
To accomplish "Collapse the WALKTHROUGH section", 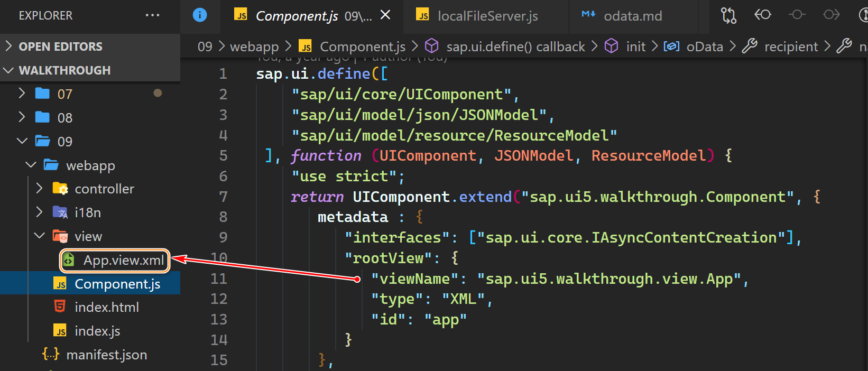I will (8, 70).
